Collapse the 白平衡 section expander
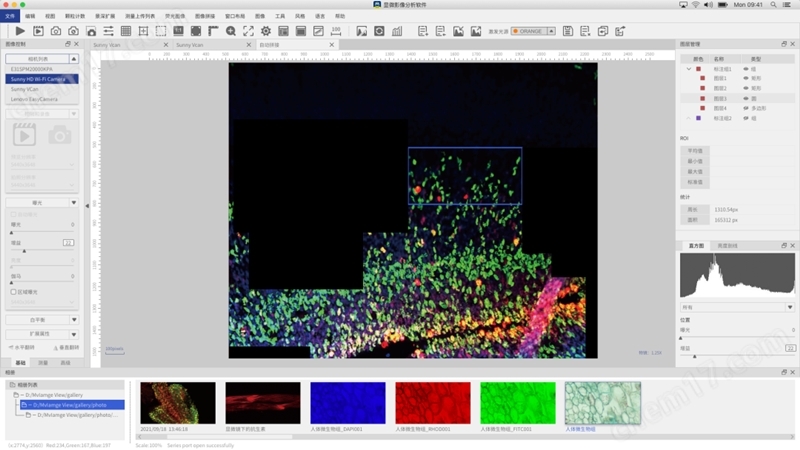Viewport: 800px width, 450px height. (74, 320)
